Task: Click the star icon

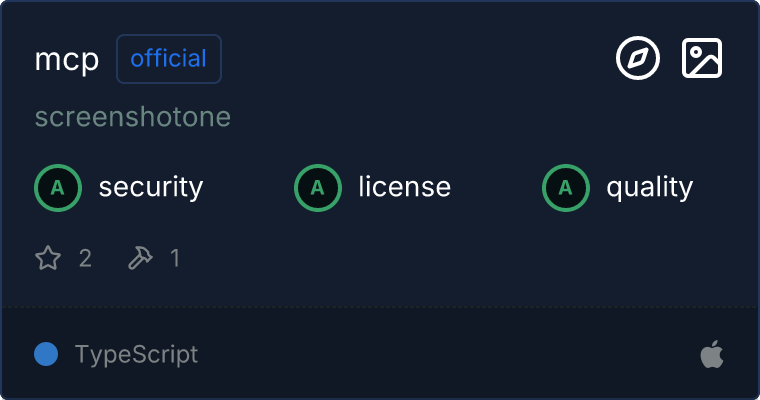Action: pyautogui.click(x=48, y=259)
